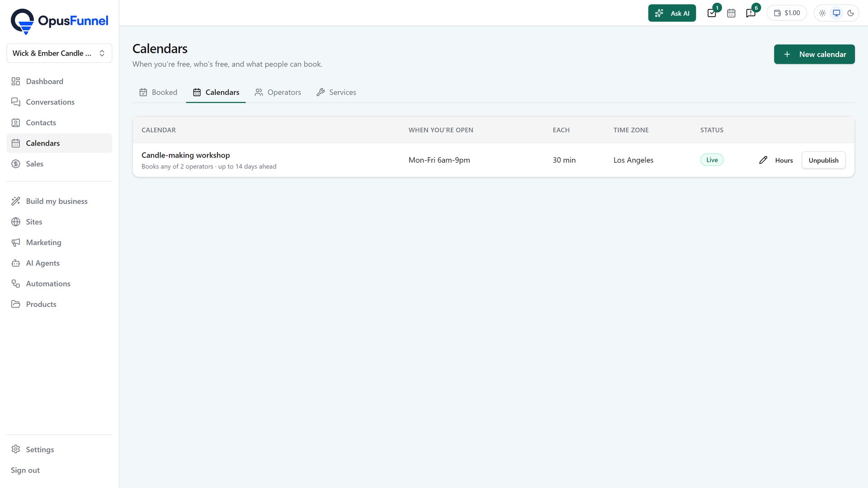The height and width of the screenshot is (488, 868).
Task: Click the 30 min duration cell
Action: (564, 160)
